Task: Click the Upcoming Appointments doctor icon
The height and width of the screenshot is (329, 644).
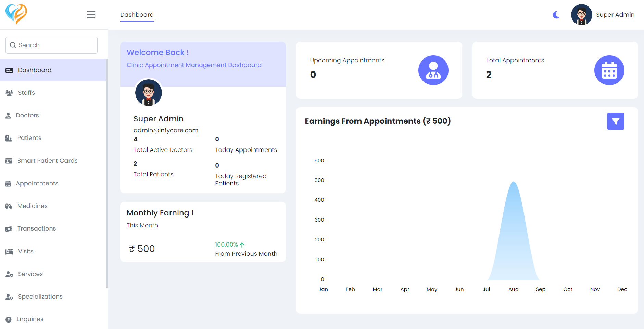Action: point(433,70)
